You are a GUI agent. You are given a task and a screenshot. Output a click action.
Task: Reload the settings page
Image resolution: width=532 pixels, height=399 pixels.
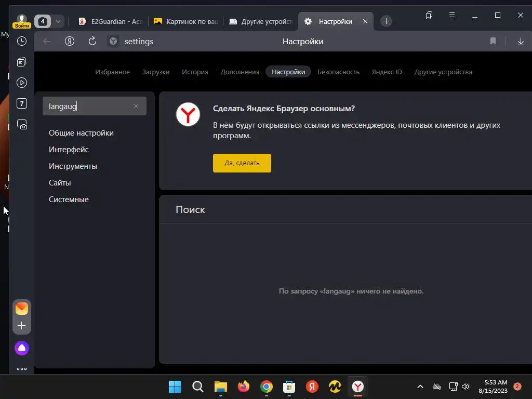[x=92, y=42]
